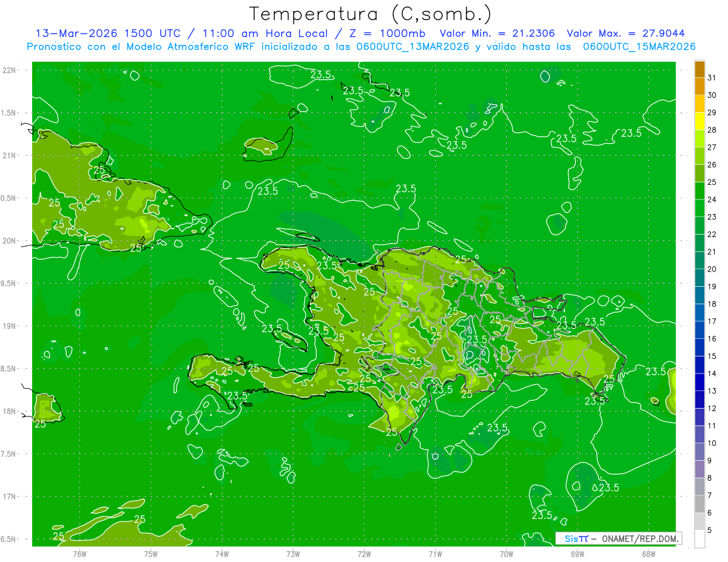Viewport: 728px width, 562px height.
Task: Click the longitude axis label '68W'
Action: tap(648, 554)
